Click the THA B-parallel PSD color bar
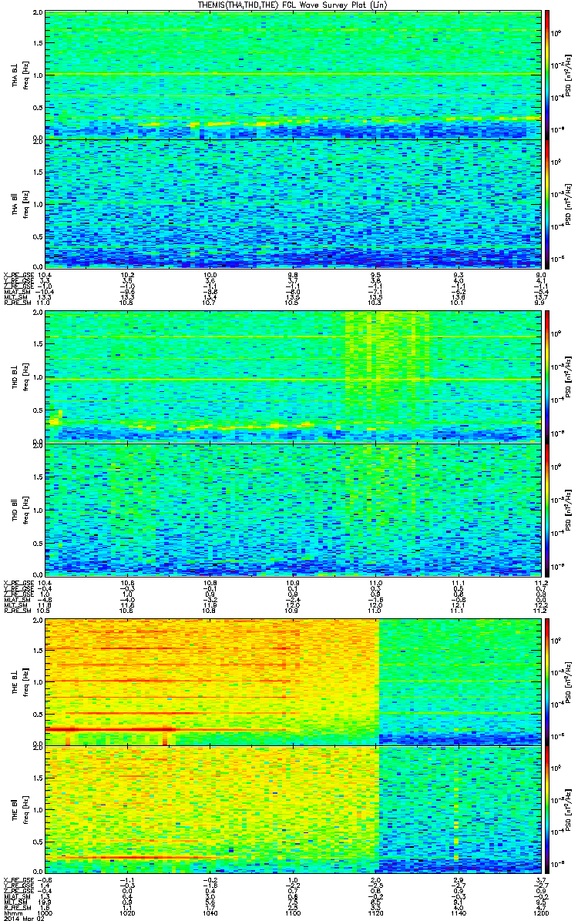 547,203
